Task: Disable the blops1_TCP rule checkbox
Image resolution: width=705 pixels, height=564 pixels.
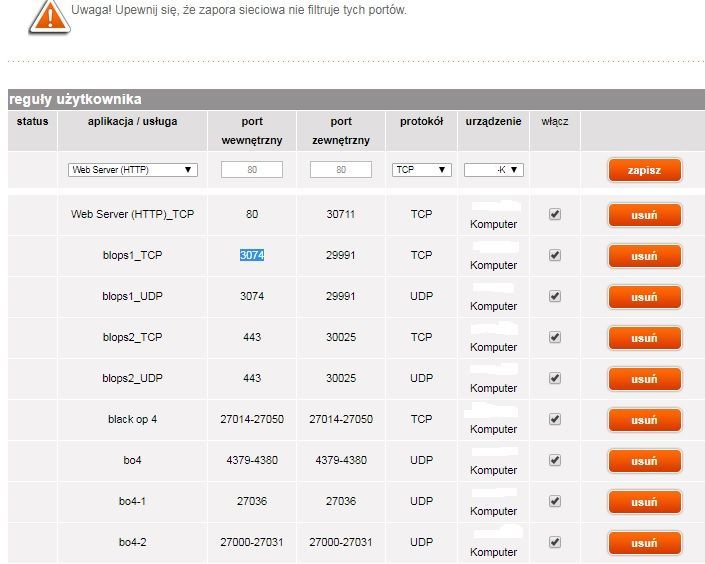Action: 555,255
